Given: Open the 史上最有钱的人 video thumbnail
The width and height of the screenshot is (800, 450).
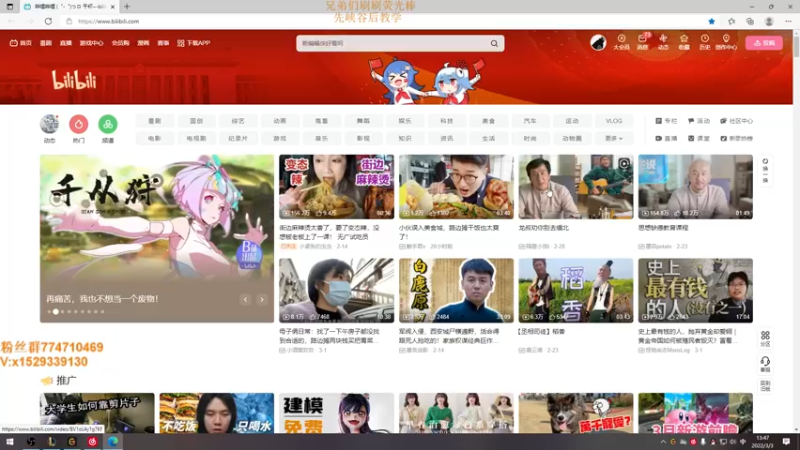Looking at the screenshot, I should tap(695, 290).
